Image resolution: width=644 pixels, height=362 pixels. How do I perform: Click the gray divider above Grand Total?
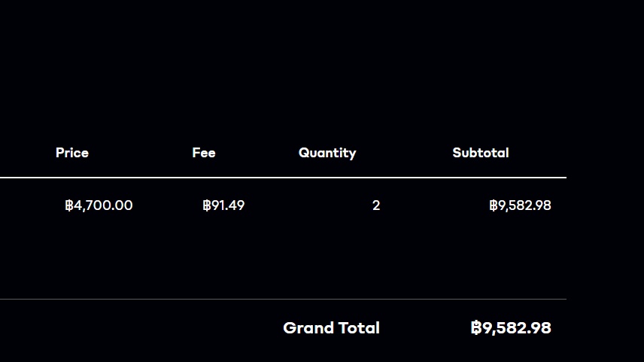coord(283,299)
